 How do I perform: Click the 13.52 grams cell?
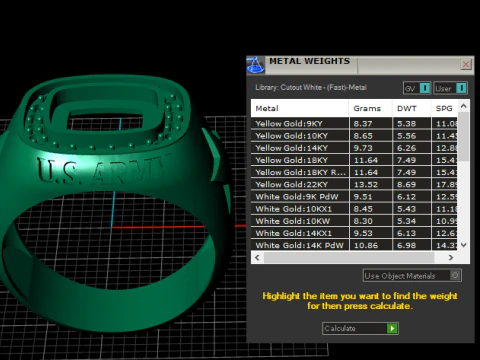tap(371, 185)
